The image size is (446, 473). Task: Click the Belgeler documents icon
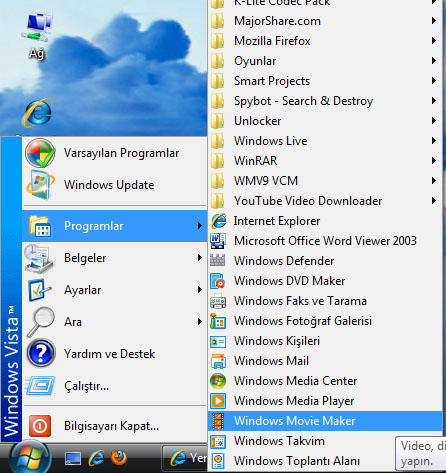39,258
